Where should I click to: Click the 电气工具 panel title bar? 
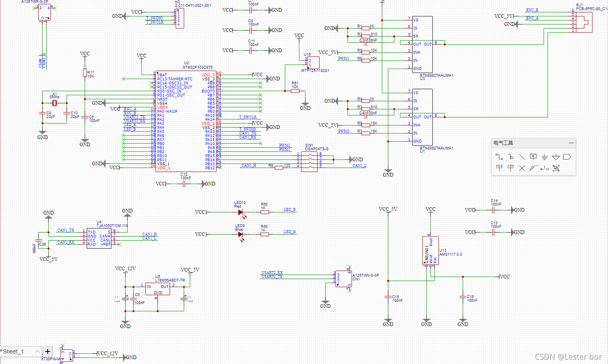coord(534,143)
